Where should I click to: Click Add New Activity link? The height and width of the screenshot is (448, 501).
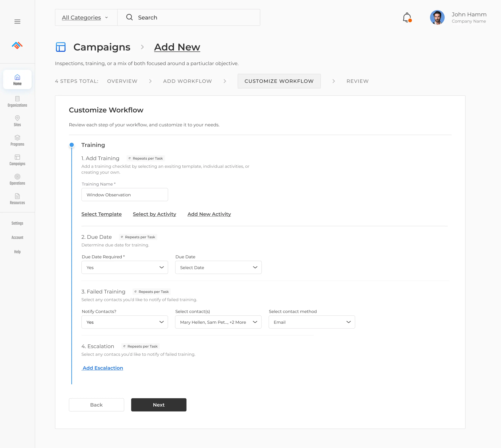(209, 214)
